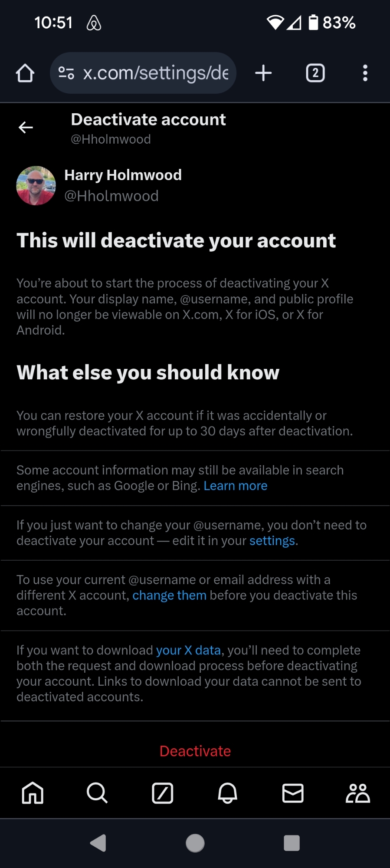Image resolution: width=390 pixels, height=868 pixels.
Task: Open Messages envelope icon
Action: pyautogui.click(x=293, y=793)
